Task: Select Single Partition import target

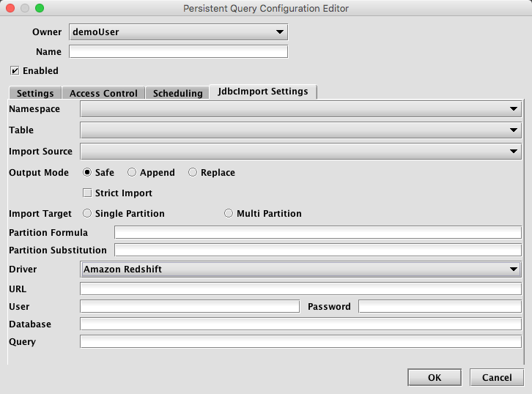Action: 87,213
